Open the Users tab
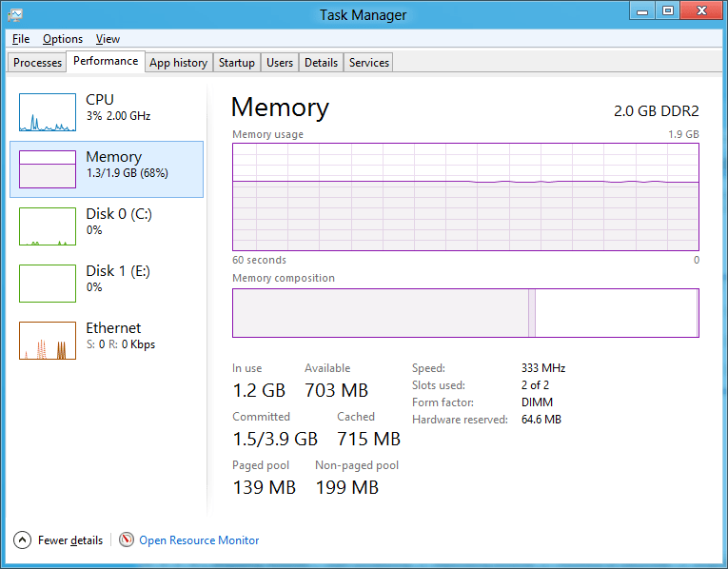Screen dimensions: 728x569 pos(280,63)
